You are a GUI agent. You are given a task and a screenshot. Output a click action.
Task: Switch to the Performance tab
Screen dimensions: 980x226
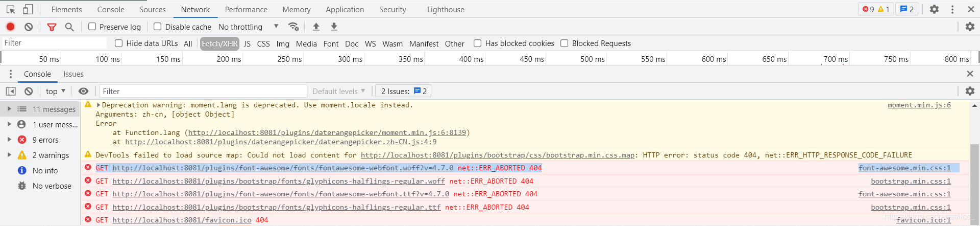(x=246, y=10)
